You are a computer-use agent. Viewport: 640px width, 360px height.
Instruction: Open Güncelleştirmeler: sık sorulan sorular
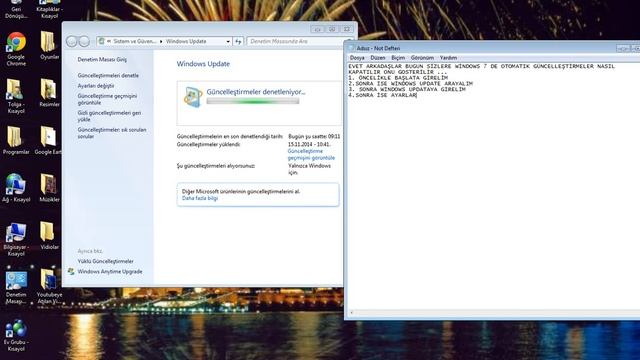click(x=112, y=133)
